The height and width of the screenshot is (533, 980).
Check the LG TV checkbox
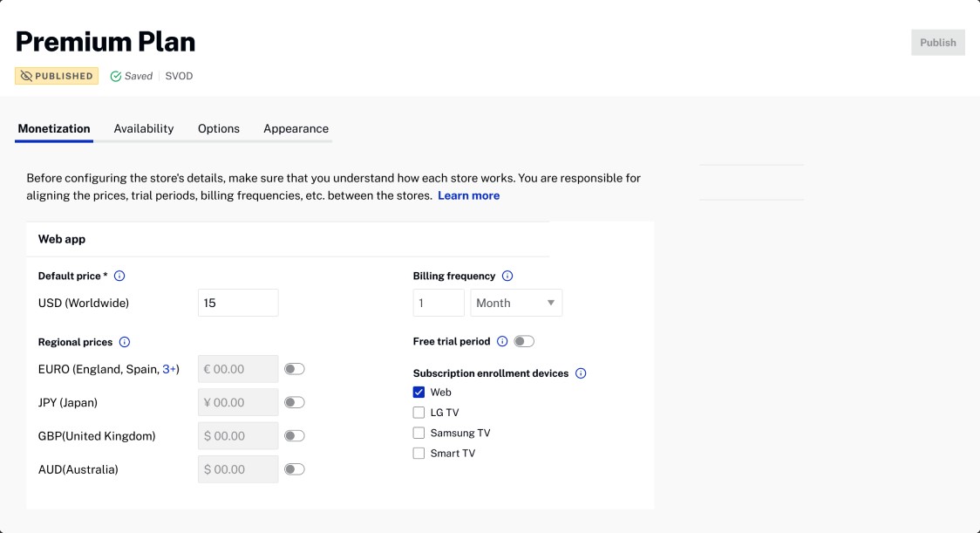[x=419, y=413]
